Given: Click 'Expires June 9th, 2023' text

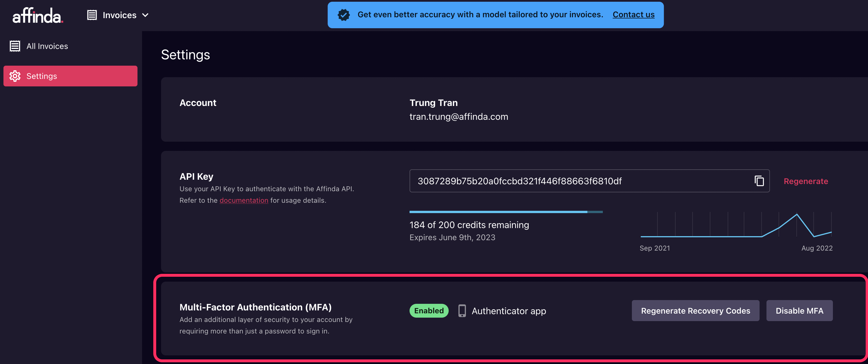Looking at the screenshot, I should point(452,238).
